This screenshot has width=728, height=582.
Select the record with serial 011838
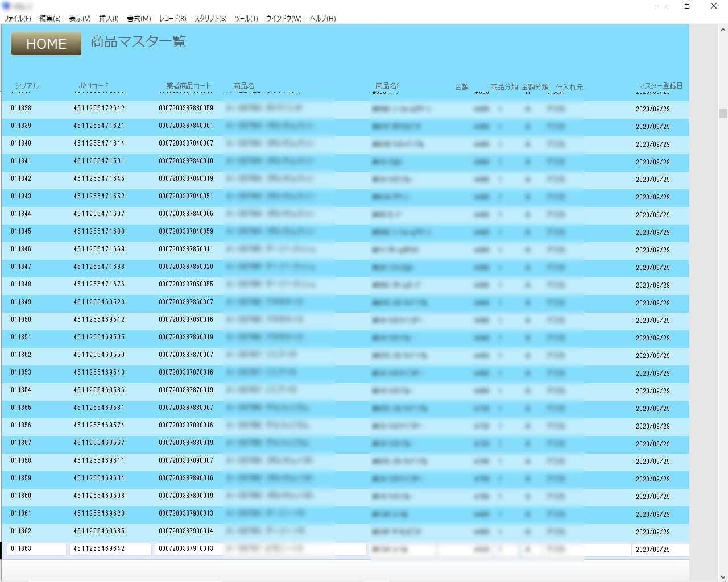point(21,108)
